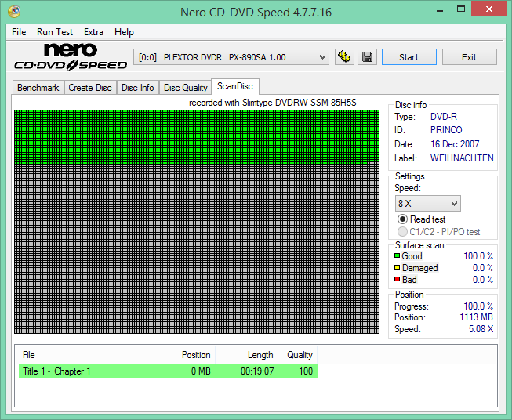Screen dimensions: 512x420
Task: Click the PRINCO disc ID value
Action: point(446,130)
